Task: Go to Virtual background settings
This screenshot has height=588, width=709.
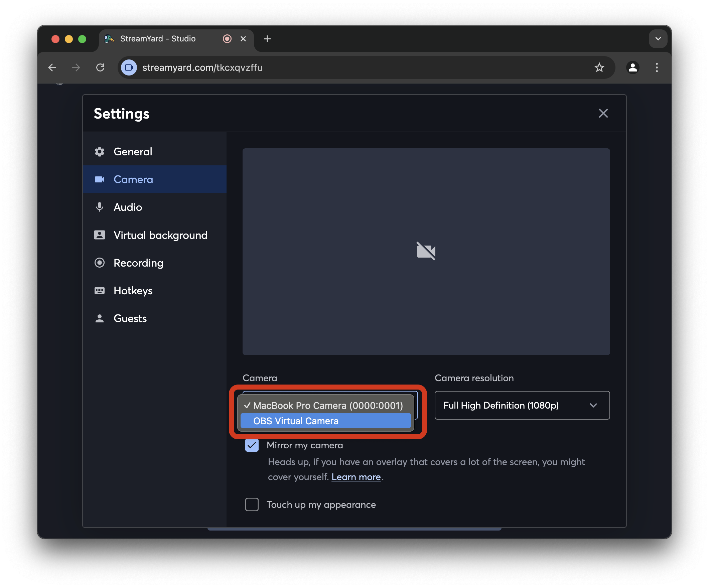Action: click(154, 235)
